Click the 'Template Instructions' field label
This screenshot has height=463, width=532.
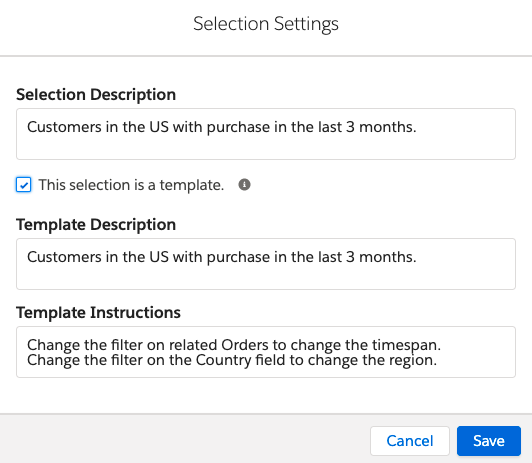[98, 312]
